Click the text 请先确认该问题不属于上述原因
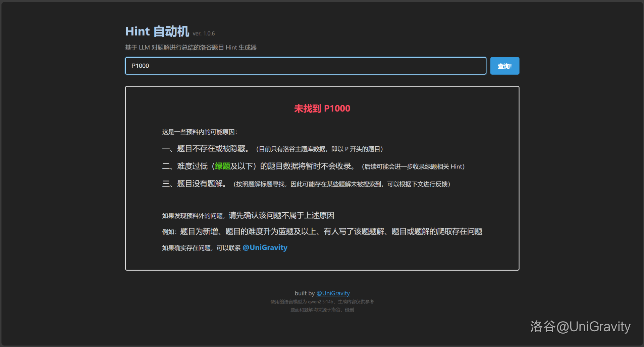644x347 pixels. pos(281,215)
